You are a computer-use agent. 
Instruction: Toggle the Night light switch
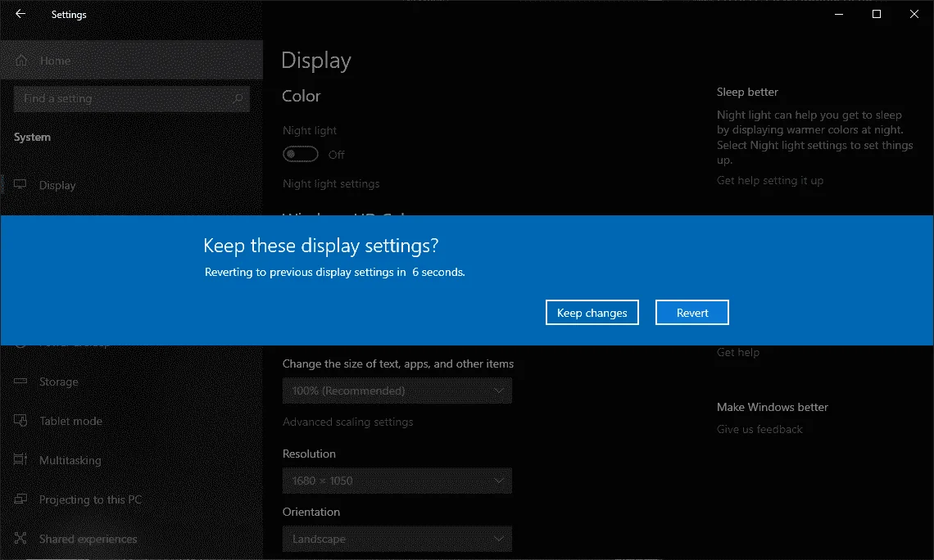tap(300, 154)
